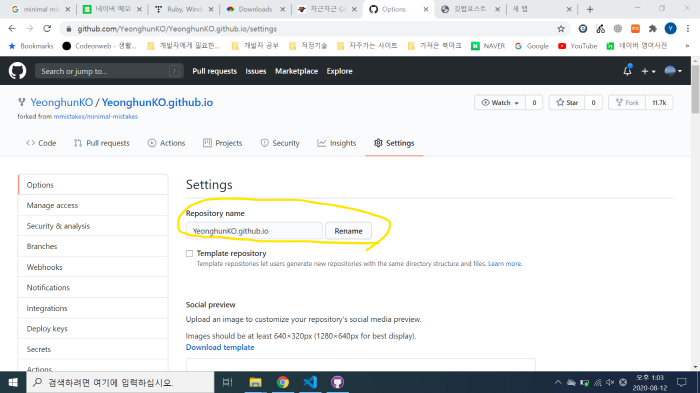
Task: Expand the plus create-new dropdown
Action: [x=648, y=71]
